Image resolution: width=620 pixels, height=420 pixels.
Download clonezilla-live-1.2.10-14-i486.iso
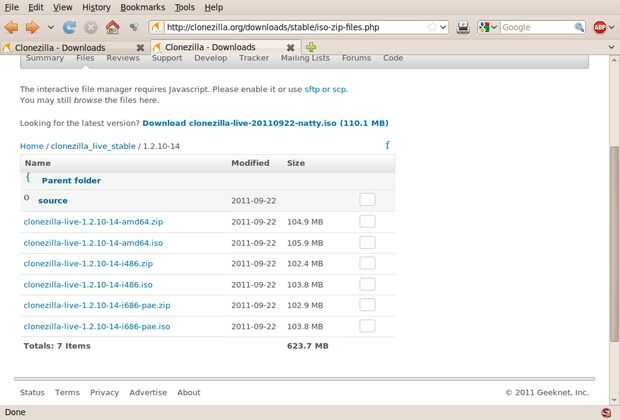pyautogui.click(x=88, y=285)
